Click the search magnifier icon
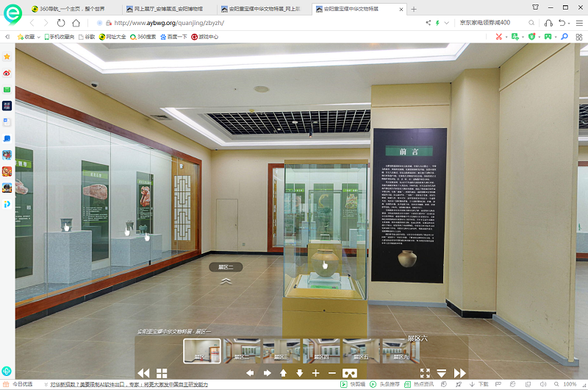This screenshot has height=390, width=588. pos(531,23)
